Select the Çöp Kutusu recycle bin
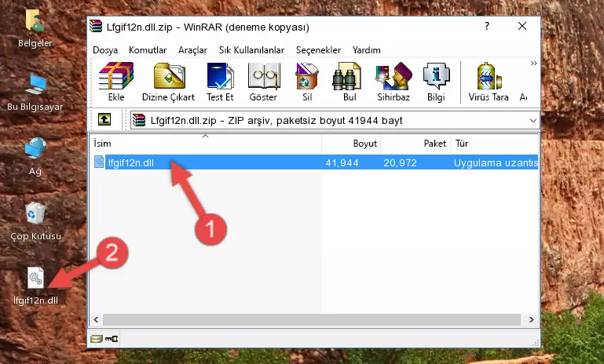Image resolution: width=604 pixels, height=364 pixels. click(35, 222)
